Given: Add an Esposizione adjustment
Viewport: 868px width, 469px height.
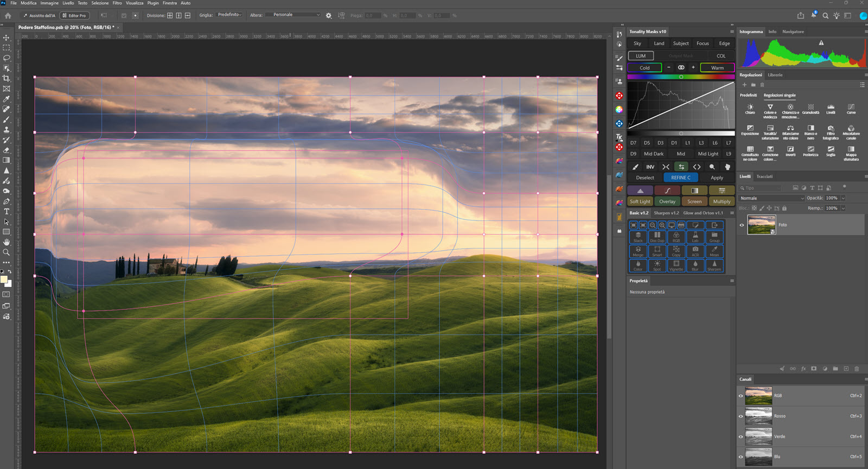Looking at the screenshot, I should click(x=750, y=130).
